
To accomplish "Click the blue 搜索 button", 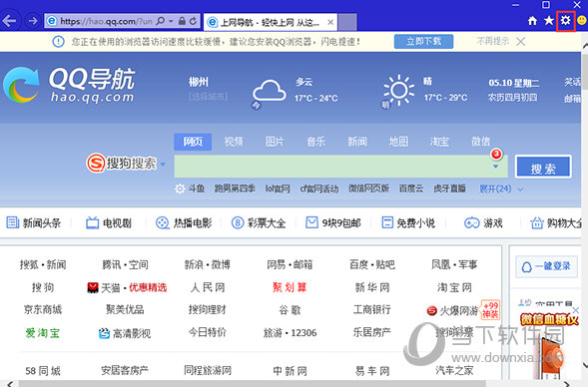I will [x=543, y=167].
